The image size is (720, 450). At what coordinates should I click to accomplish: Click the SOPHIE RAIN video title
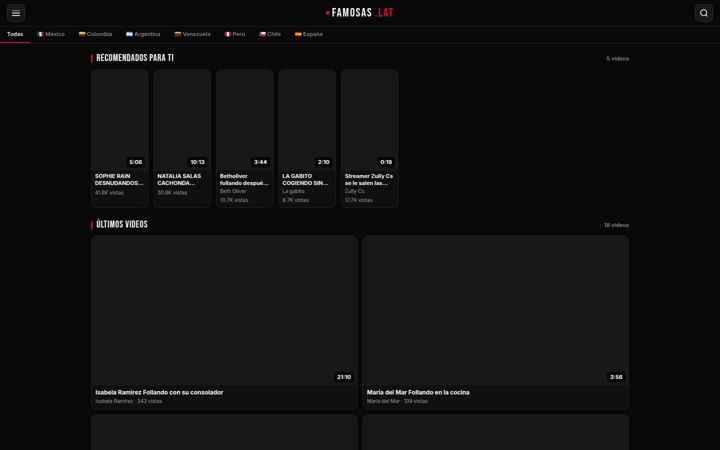pos(119,180)
